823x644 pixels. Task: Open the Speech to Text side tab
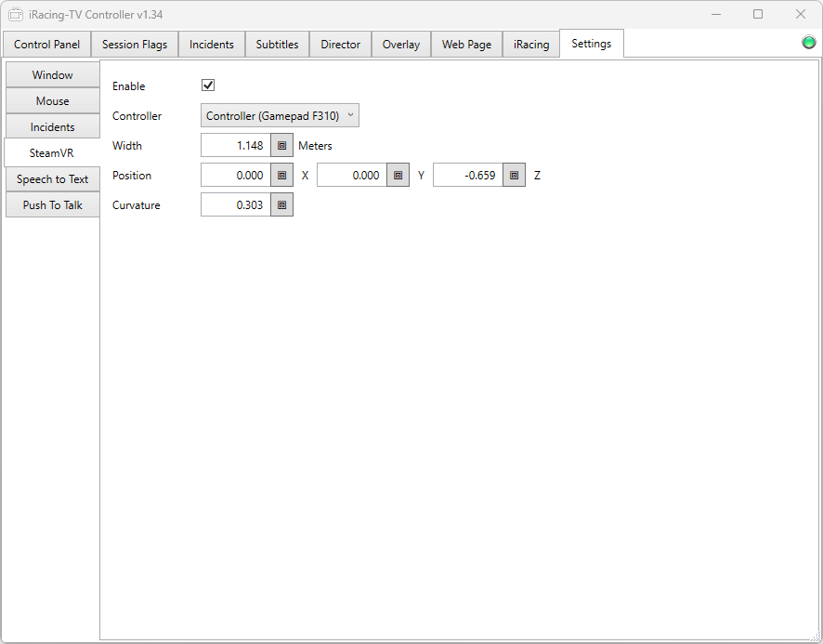[53, 179]
